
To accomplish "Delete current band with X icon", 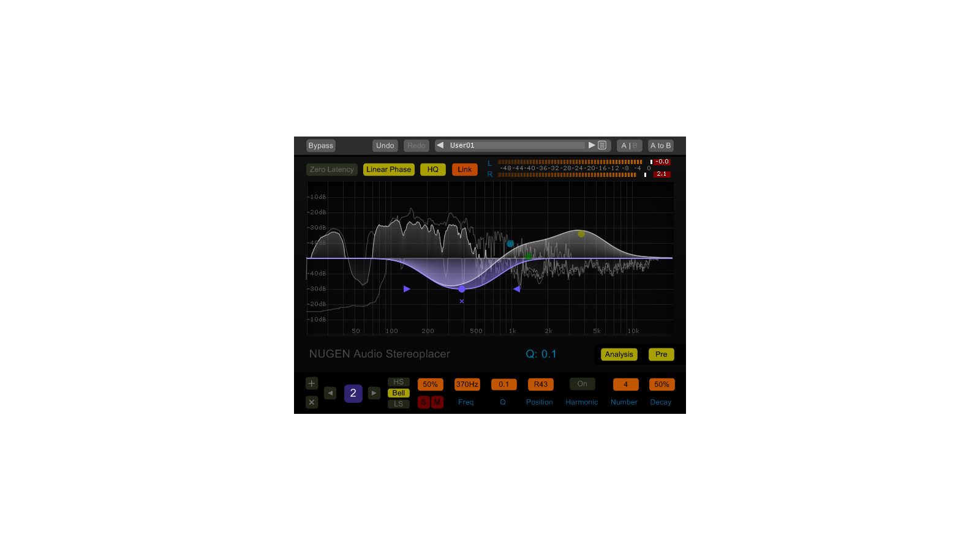I will coord(312,402).
